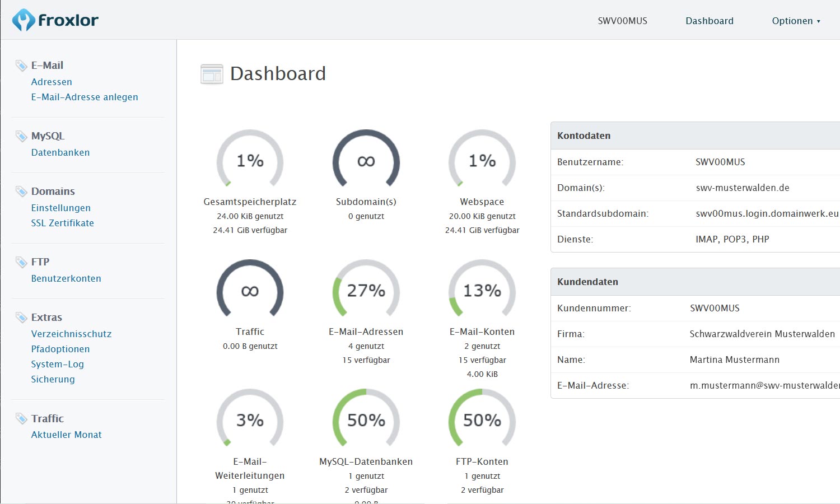Click the Kundendaten panel header
This screenshot has height=504, width=840.
(x=695, y=282)
